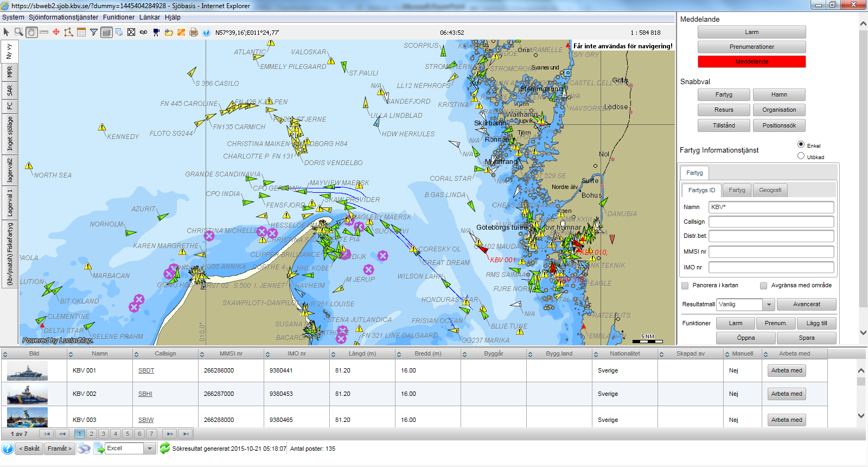This screenshot has height=467, width=868.
Task: Click the help icon in bottom bar
Action: click(8, 449)
